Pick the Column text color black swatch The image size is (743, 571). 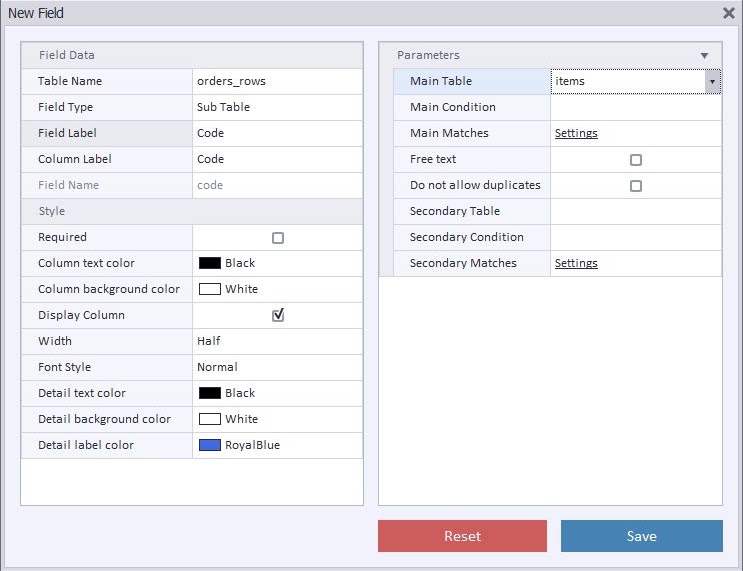(x=209, y=263)
